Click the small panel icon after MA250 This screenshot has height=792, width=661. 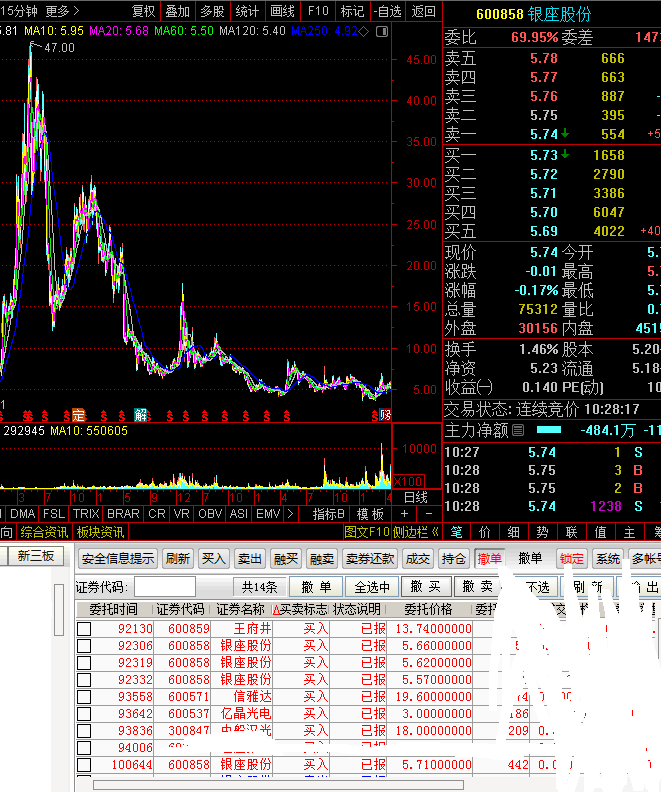pos(382,31)
